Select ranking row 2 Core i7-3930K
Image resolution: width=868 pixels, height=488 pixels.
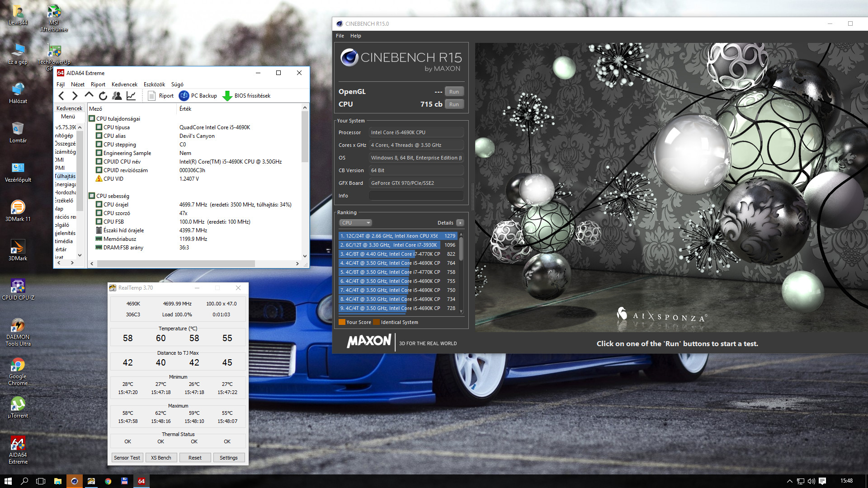(398, 245)
